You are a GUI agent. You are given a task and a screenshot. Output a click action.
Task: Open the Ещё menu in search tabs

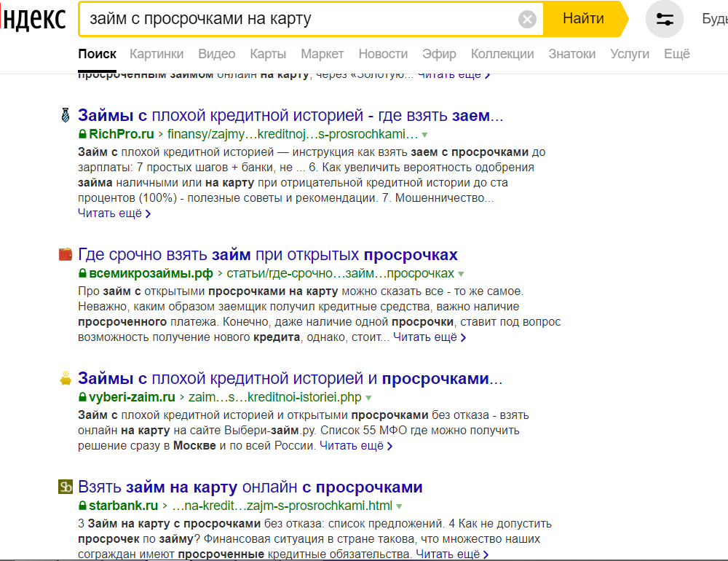[676, 54]
